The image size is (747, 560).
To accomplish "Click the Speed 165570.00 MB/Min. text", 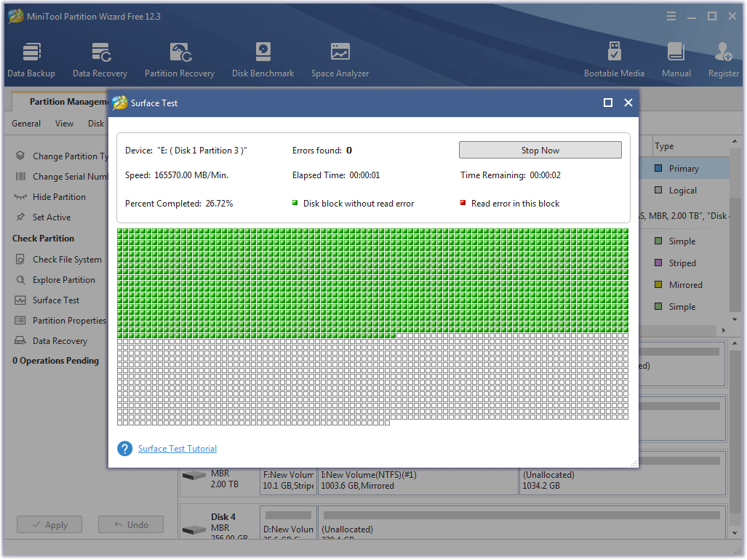I will click(x=177, y=175).
